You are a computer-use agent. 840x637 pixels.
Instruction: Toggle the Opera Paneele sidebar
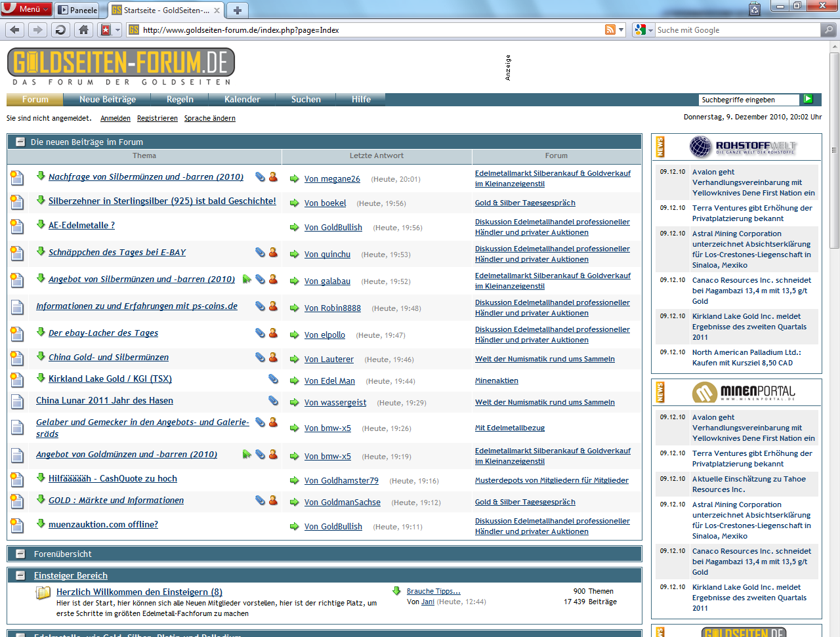pos(77,10)
